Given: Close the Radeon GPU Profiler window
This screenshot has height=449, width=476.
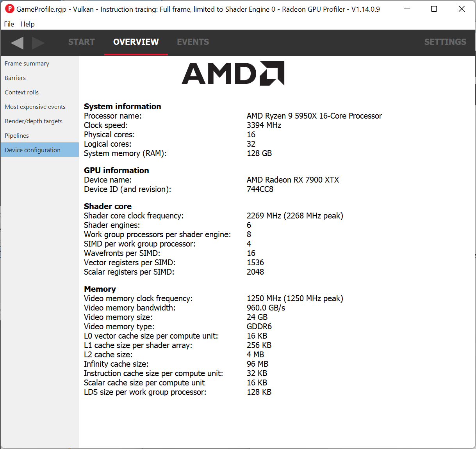Looking at the screenshot, I should (462, 9).
